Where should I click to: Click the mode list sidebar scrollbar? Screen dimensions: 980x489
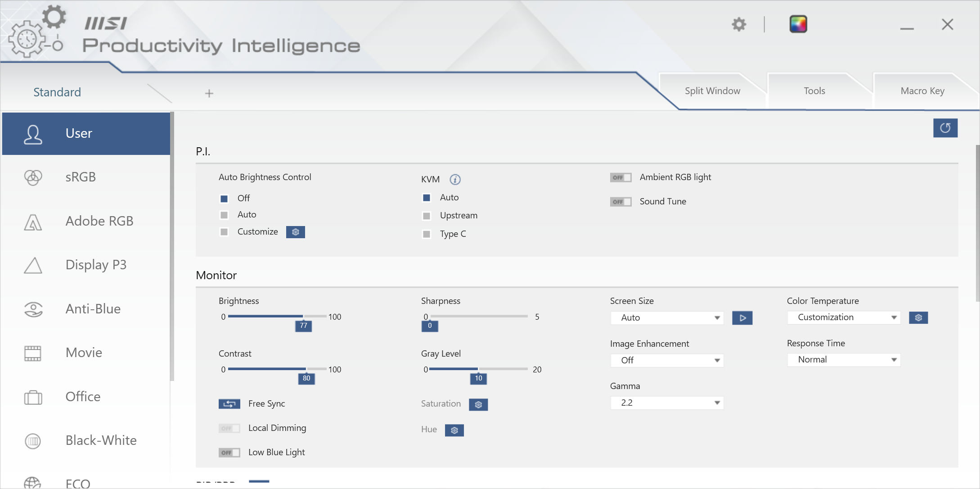[x=172, y=247]
